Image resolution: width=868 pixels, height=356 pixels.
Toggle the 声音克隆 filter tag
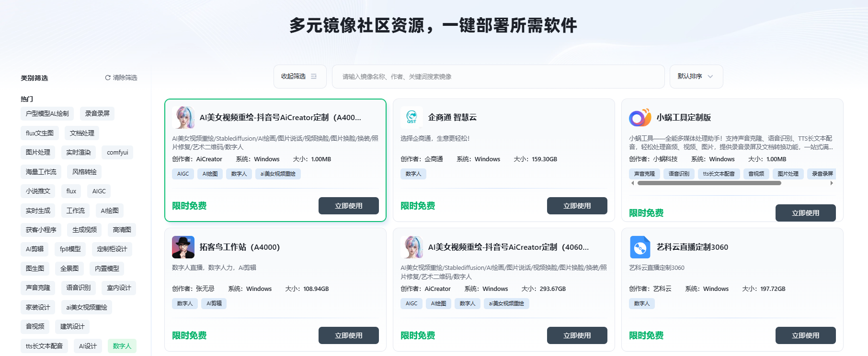coord(38,288)
